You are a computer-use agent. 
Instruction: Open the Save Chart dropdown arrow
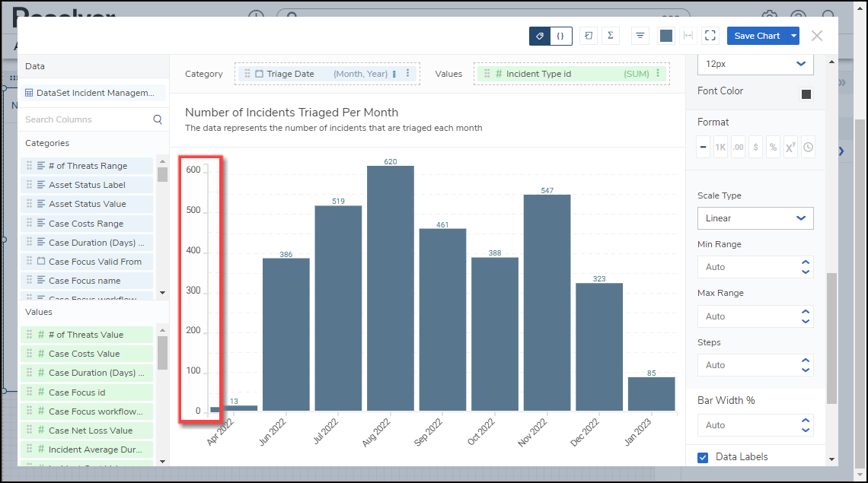pos(794,36)
